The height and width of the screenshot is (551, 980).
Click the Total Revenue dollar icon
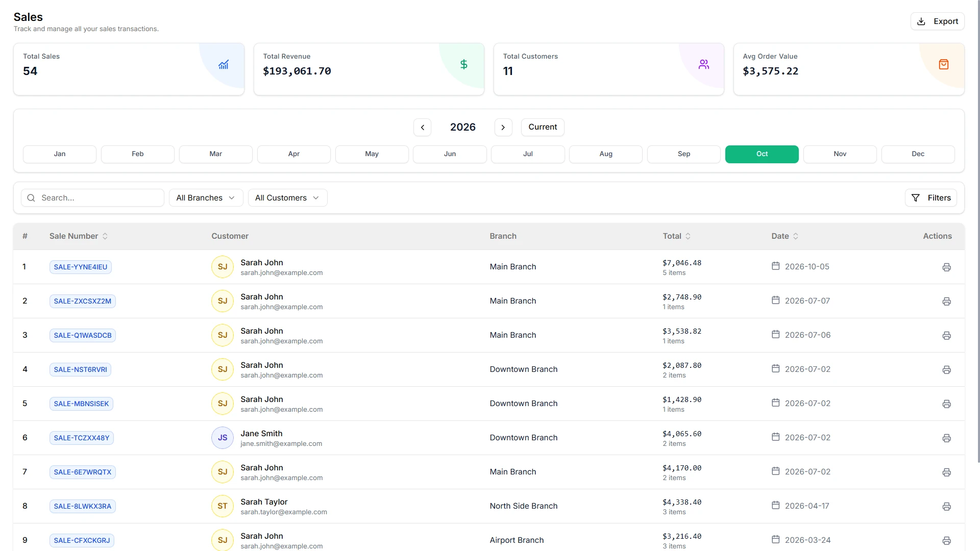(463, 64)
